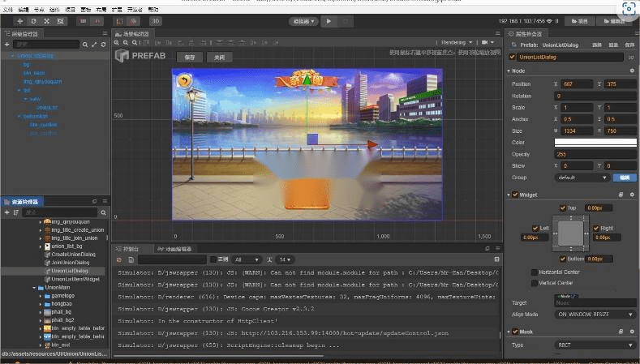This screenshot has width=640, height=364.
Task: Open the 文件 menu
Action: click(8, 10)
